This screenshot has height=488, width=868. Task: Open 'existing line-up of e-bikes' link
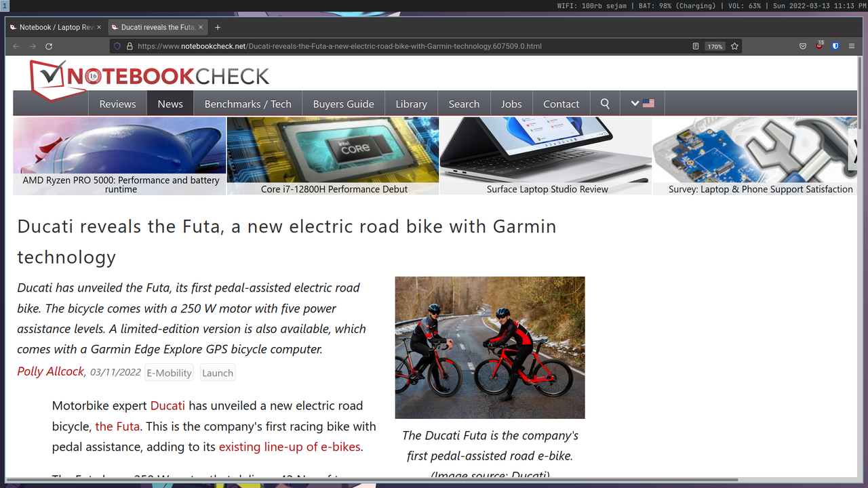click(x=290, y=447)
